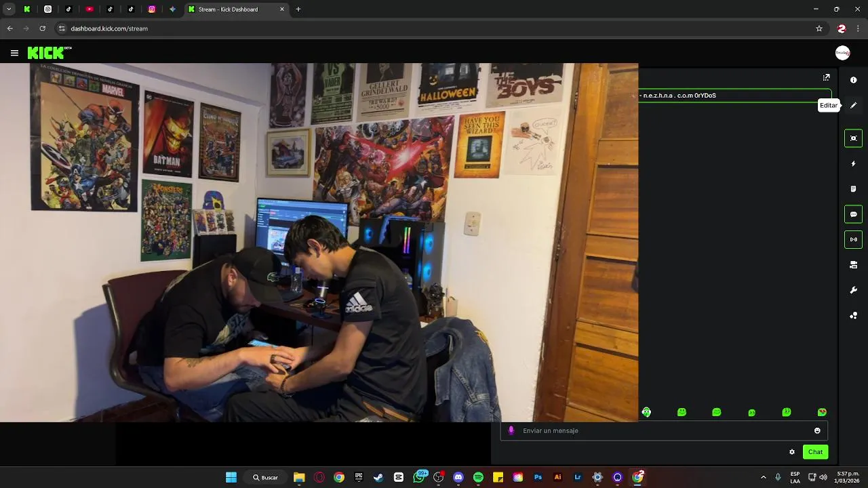Open the ESP LAA language switcher

coord(795,477)
